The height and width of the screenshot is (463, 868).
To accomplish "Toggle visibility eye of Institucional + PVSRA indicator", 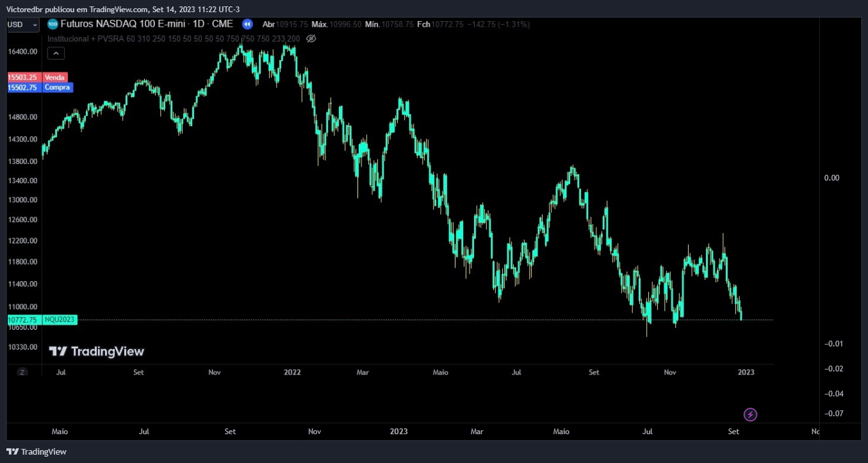I will pos(311,38).
